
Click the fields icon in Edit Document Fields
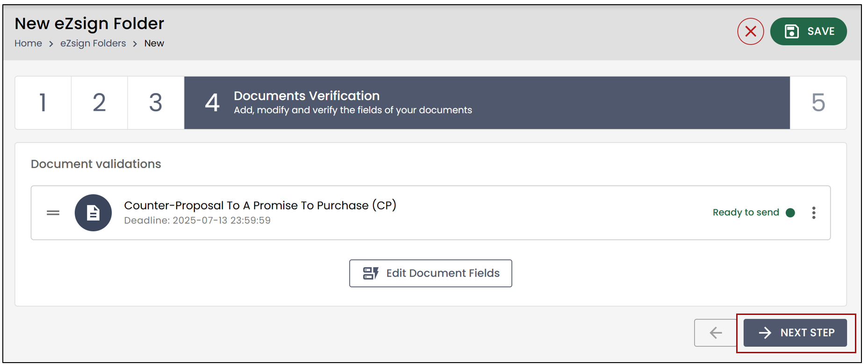tap(371, 273)
